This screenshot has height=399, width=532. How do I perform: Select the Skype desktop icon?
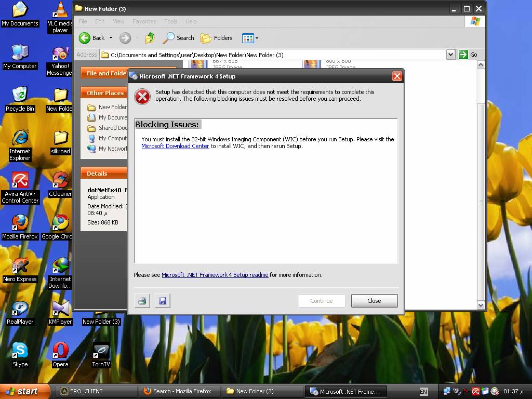[20, 355]
